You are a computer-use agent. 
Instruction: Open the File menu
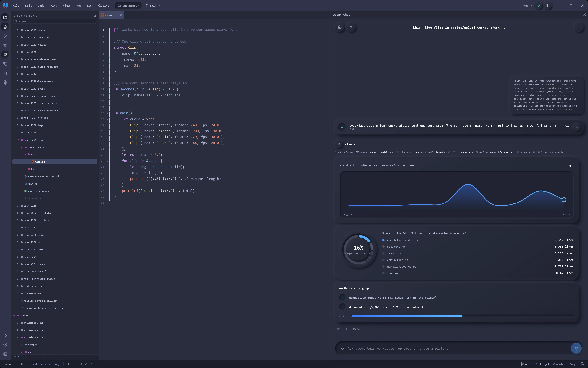point(16,6)
